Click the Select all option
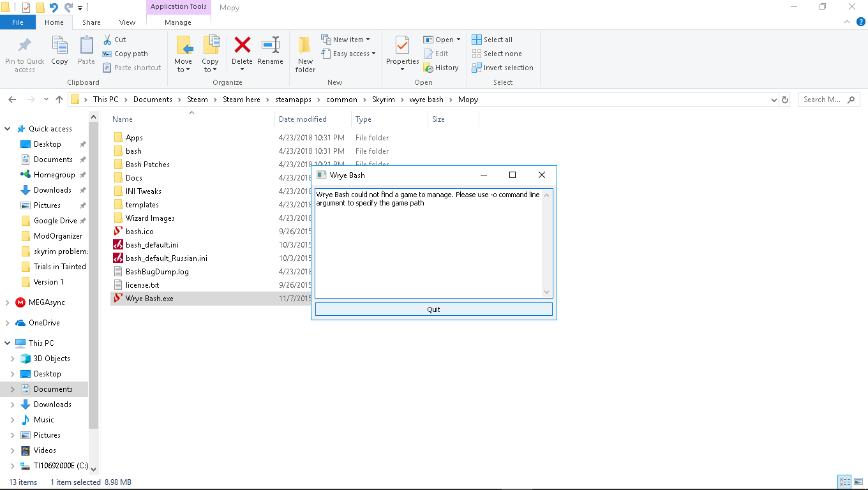Viewport: 868px width, 490px height. coord(492,40)
